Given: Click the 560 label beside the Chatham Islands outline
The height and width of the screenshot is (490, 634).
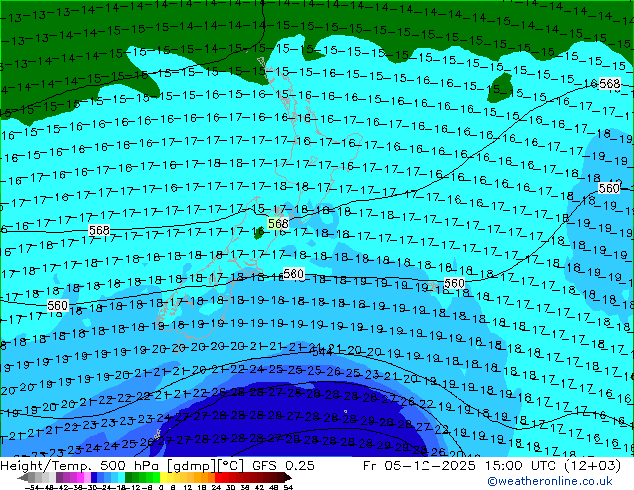Looking at the screenshot, I should point(454,283).
